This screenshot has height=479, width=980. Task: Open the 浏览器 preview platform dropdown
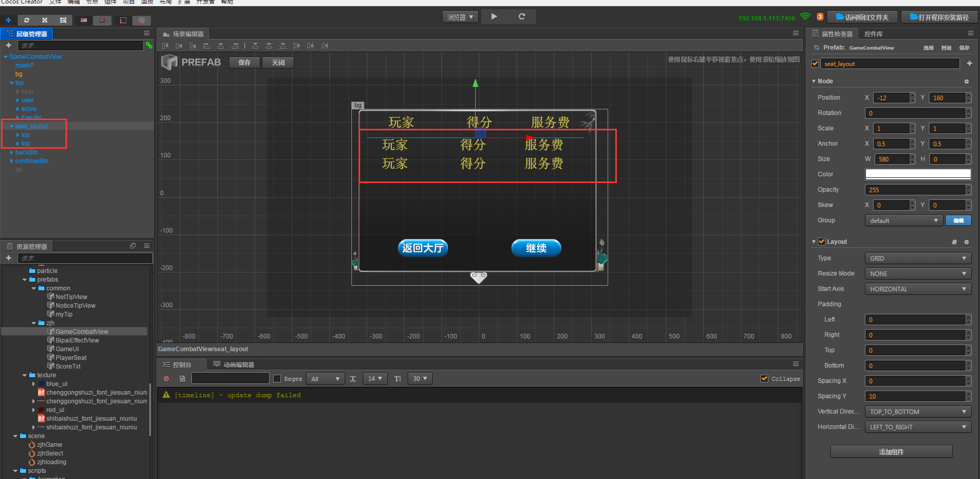[460, 17]
